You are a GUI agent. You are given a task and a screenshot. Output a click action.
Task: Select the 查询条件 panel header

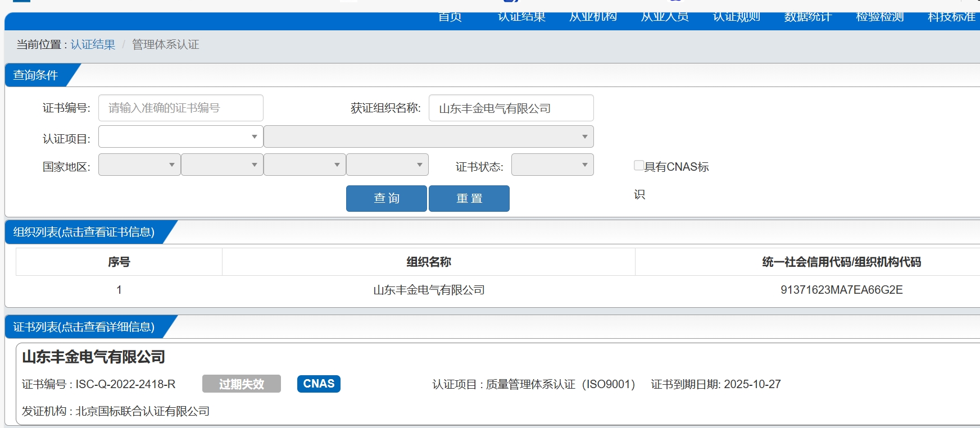[x=36, y=75]
